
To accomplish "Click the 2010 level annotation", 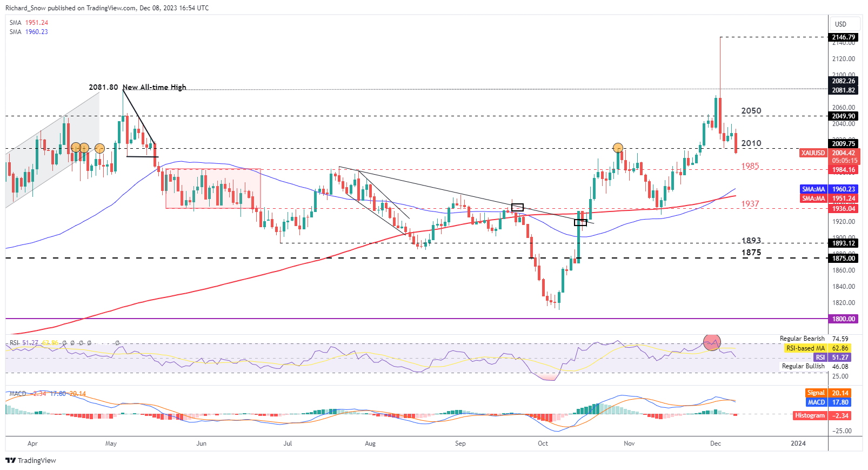I will [x=751, y=143].
